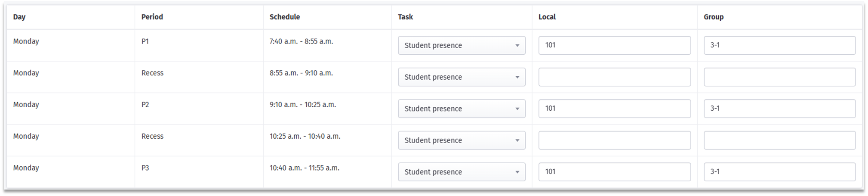Click the Schedule column header

pyautogui.click(x=285, y=17)
